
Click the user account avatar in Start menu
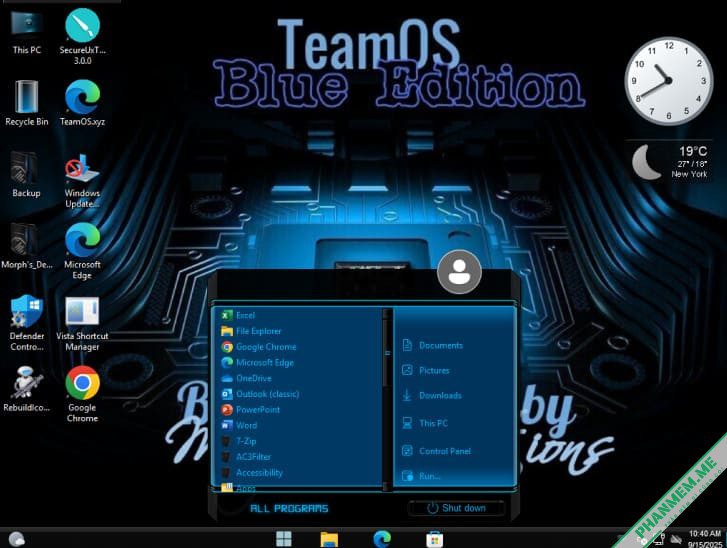459,272
